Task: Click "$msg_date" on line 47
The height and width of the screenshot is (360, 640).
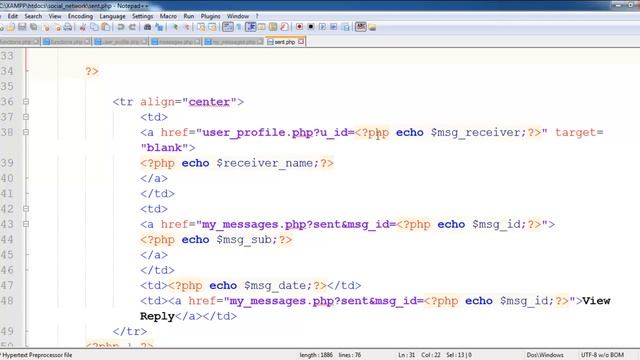Action: [275, 286]
